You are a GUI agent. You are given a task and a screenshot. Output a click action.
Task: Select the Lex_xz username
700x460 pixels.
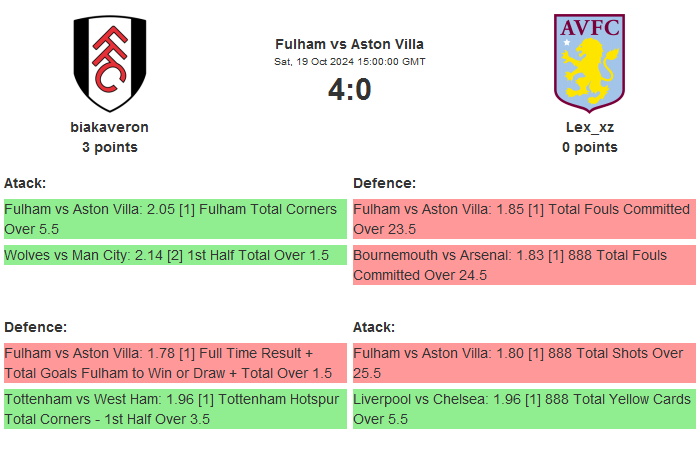pyautogui.click(x=590, y=127)
